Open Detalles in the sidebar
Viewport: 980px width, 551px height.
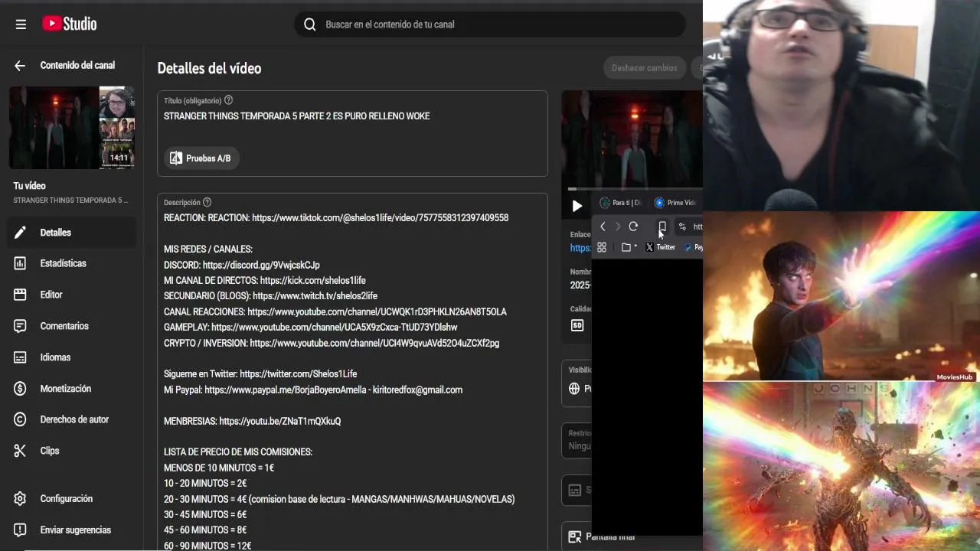(x=72, y=233)
